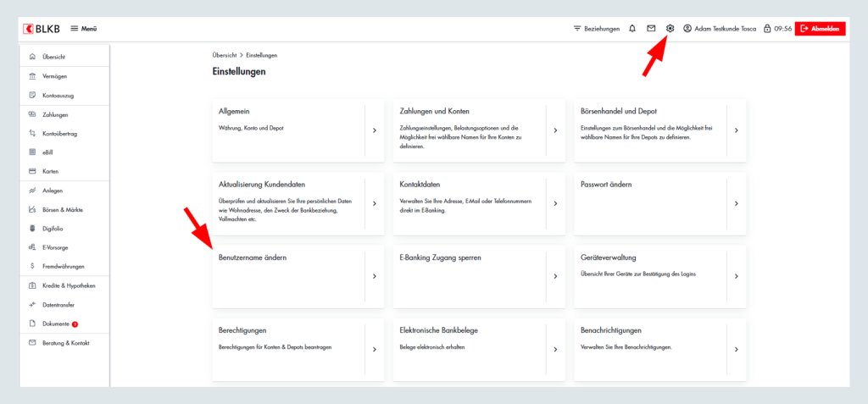Click the Zahlungen icon in sidebar

pos(32,114)
